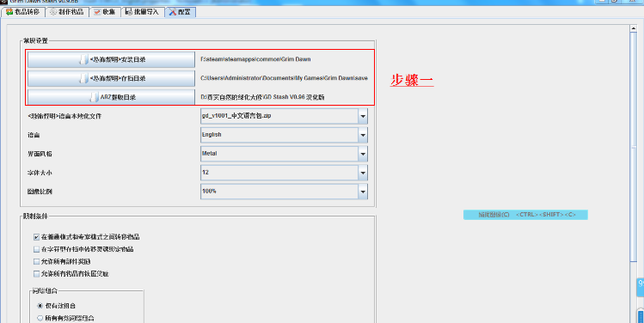Select the 仅有效组合 radio button
This screenshot has width=644, height=323.
coord(40,306)
